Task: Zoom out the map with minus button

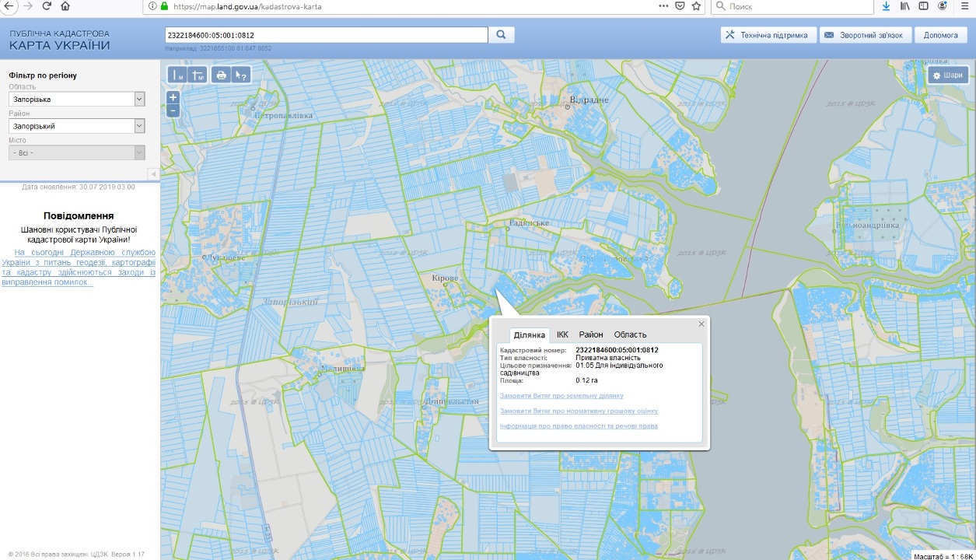Action: 173,110
